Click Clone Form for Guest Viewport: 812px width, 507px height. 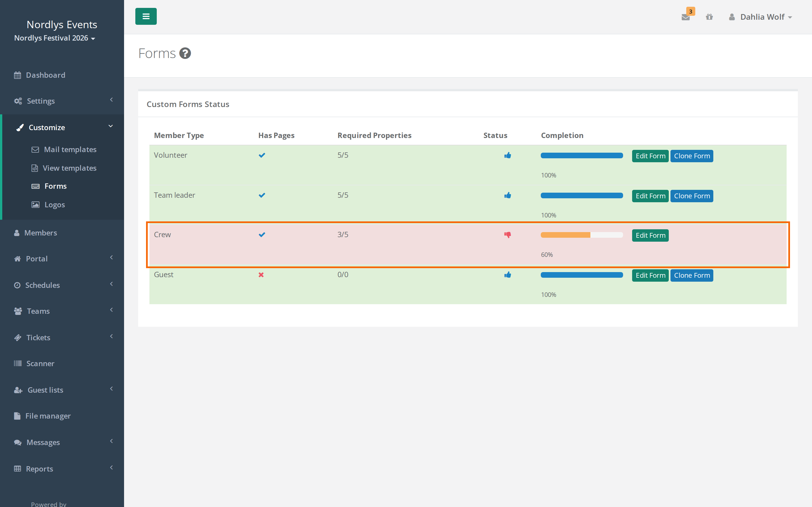(x=692, y=275)
